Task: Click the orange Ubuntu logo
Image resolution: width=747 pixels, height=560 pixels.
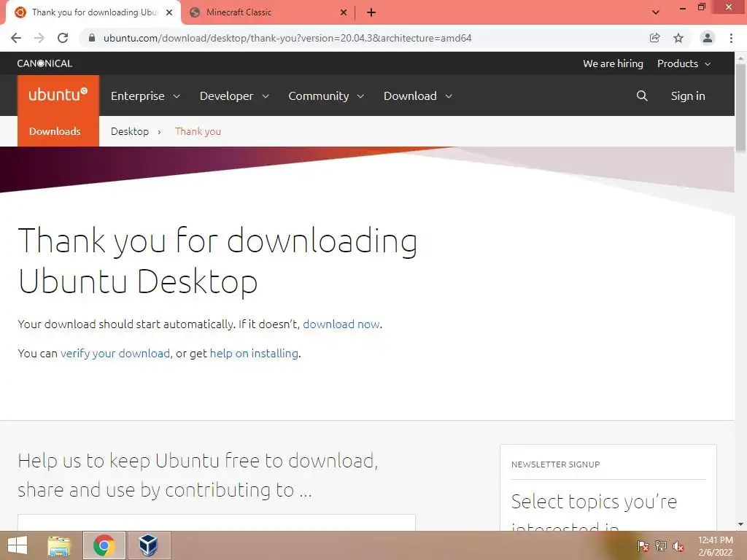Action: 58,95
